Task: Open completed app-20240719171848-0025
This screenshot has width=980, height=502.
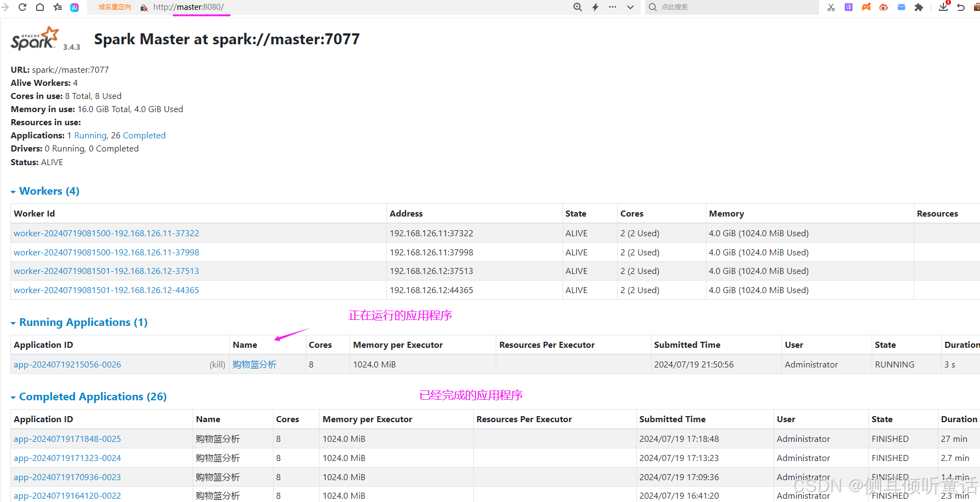Action: (67, 439)
